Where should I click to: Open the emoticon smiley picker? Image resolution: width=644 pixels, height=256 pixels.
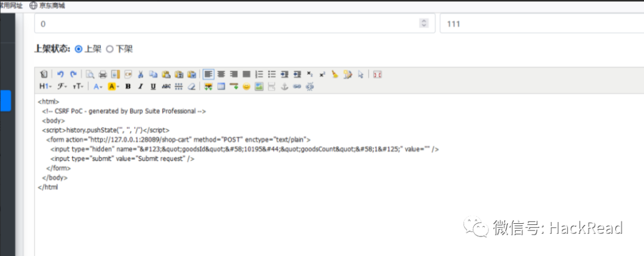click(246, 87)
